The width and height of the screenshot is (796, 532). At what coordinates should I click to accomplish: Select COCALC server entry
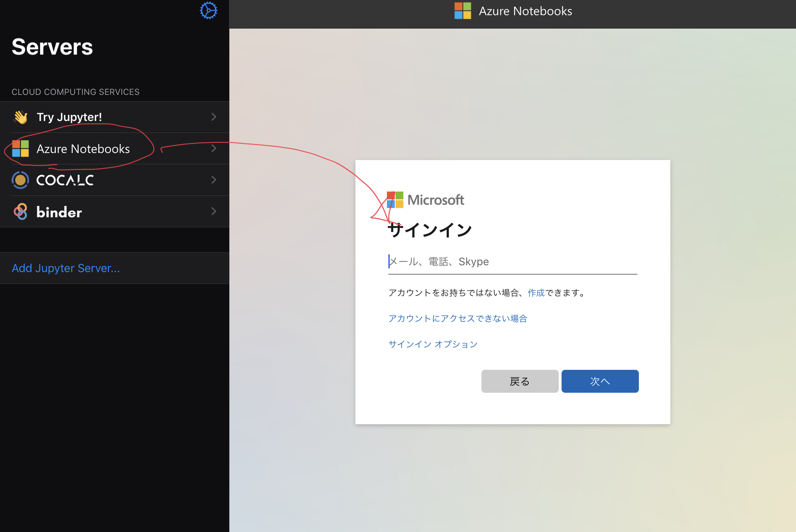(65, 180)
